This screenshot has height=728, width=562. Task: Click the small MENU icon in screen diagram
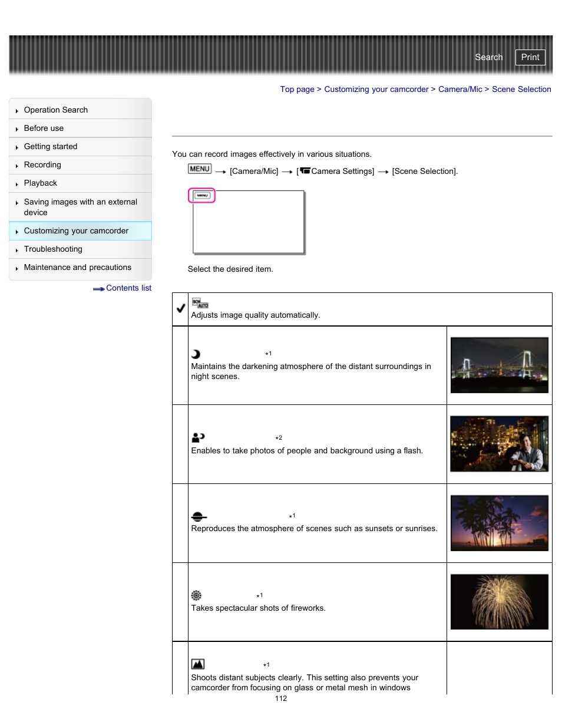tap(202, 195)
